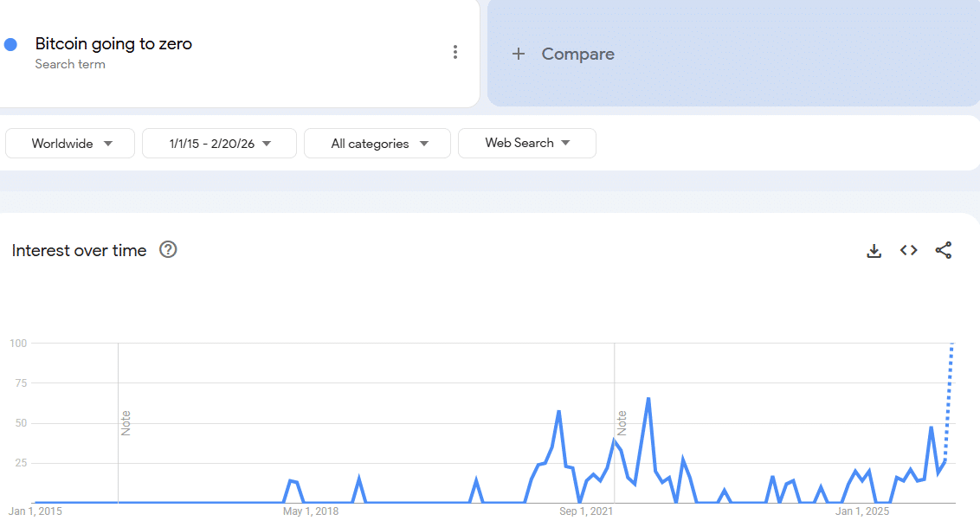
Task: Open the date range 1/1/15 - 2/20/26 dropdown
Action: pos(219,144)
